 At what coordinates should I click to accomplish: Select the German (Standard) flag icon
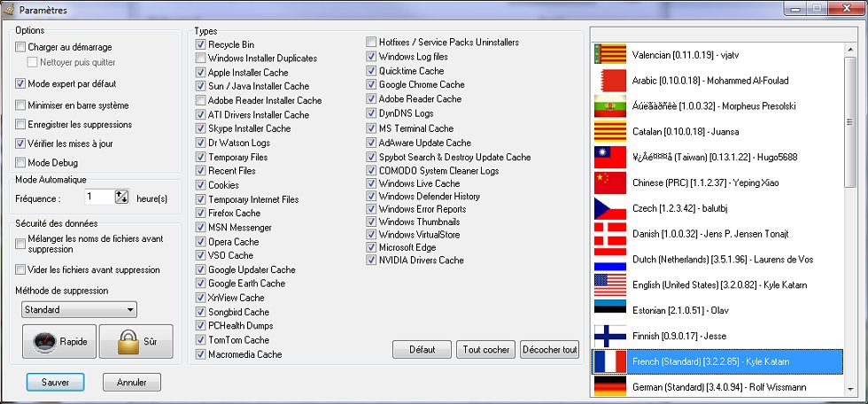tap(610, 386)
